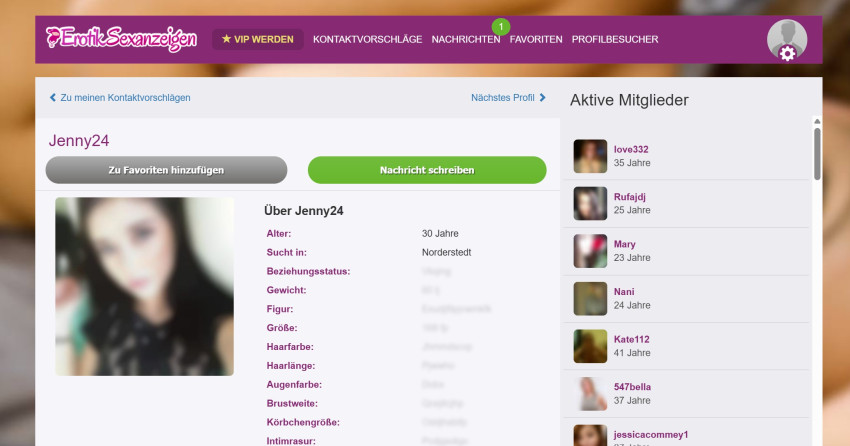Click Kate112's thumbnail picture

(x=590, y=346)
